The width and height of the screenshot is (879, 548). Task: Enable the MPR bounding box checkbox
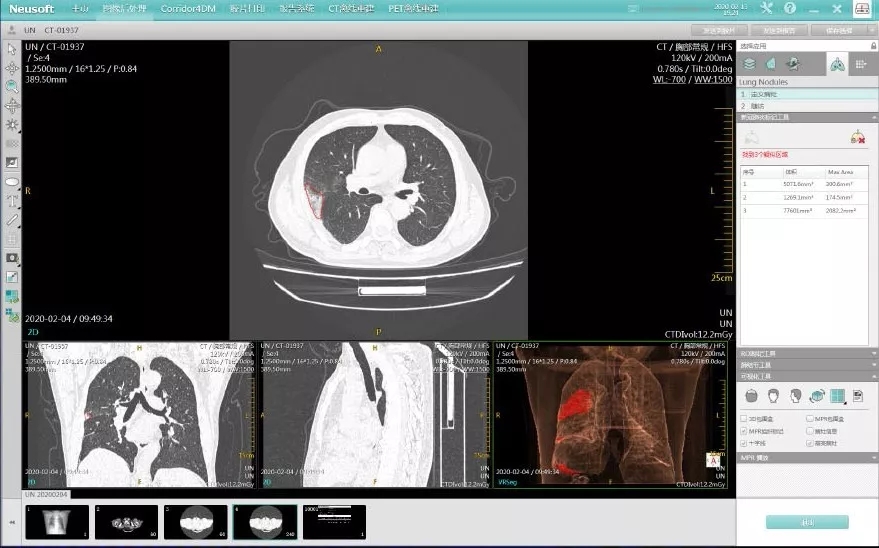pos(810,419)
